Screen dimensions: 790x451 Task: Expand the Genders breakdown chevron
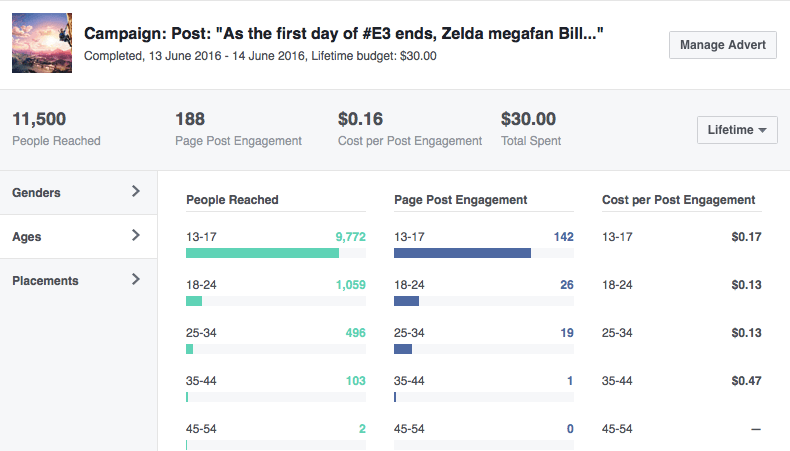(x=136, y=192)
